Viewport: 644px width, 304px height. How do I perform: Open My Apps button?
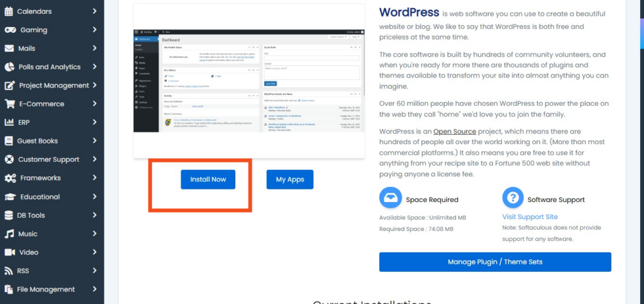[x=290, y=179]
